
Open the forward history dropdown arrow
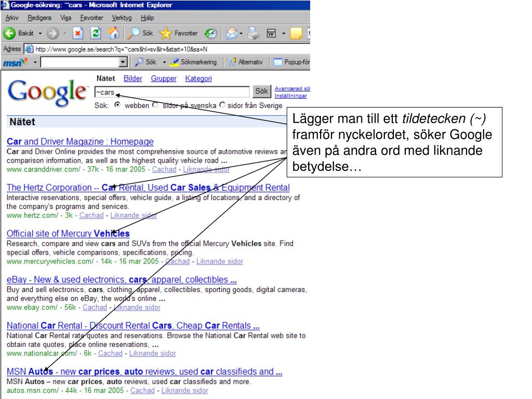[x=65, y=33]
